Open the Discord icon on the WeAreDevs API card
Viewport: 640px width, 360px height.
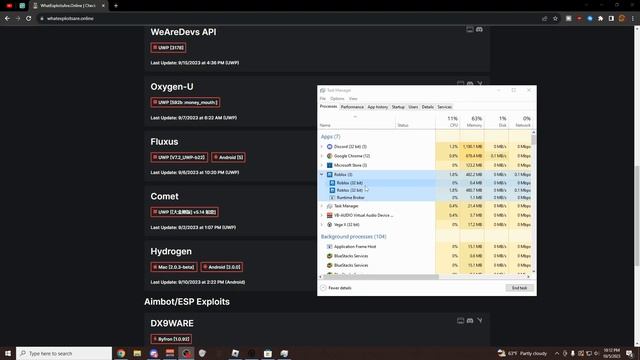point(479,29)
